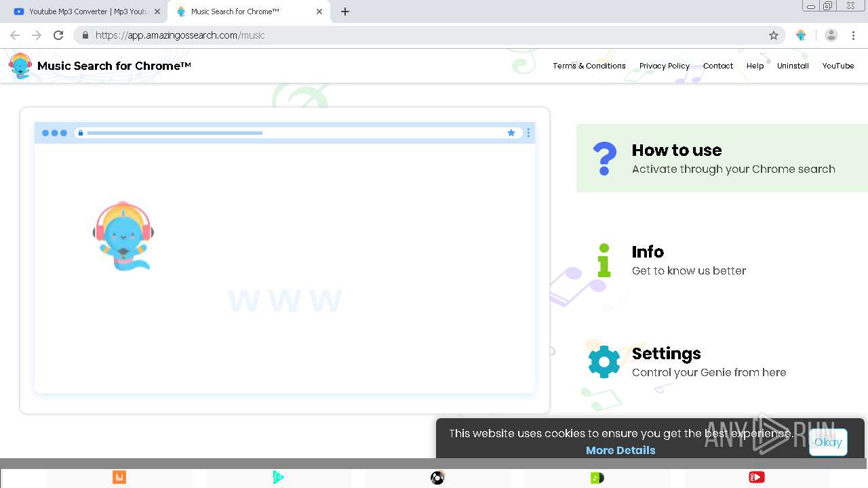
Task: Open the orange music bars shortcut
Action: click(x=119, y=478)
